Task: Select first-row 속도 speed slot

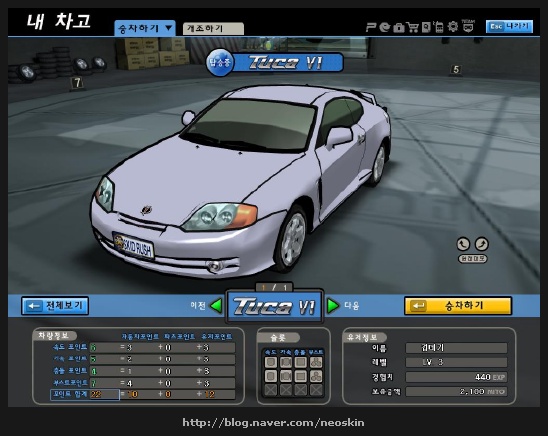Action: 271,362
